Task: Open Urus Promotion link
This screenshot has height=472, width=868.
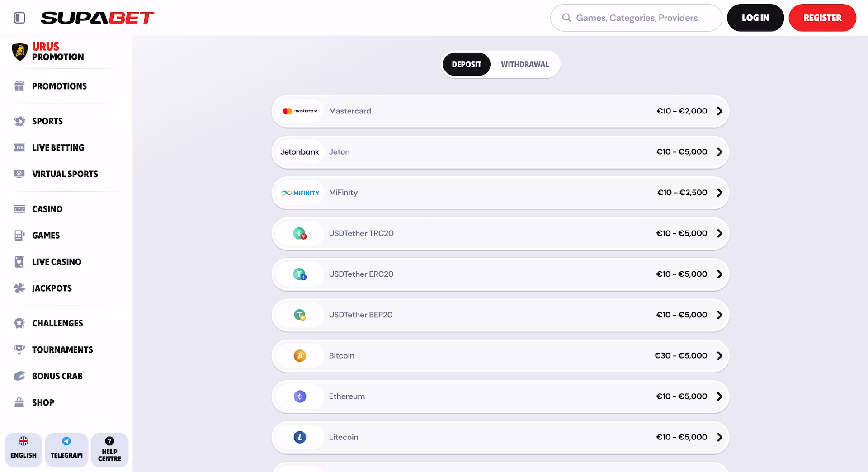Action: [58, 52]
